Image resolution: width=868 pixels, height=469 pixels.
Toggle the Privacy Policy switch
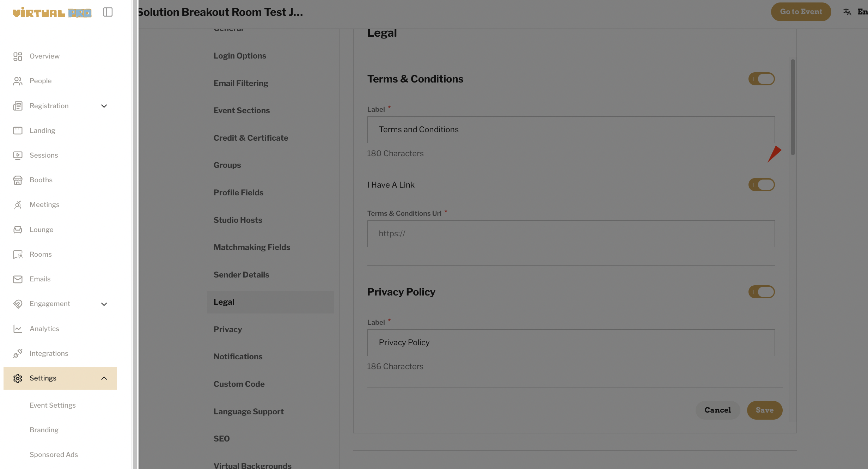tap(762, 292)
